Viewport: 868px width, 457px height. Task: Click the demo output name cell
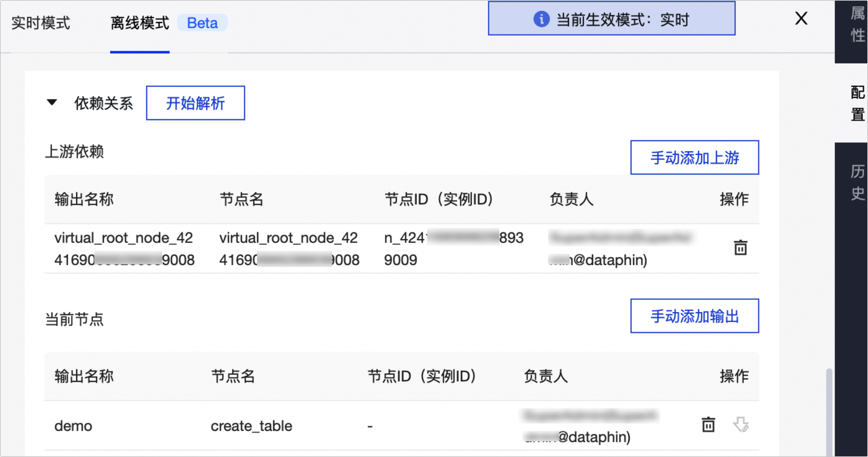[73, 426]
